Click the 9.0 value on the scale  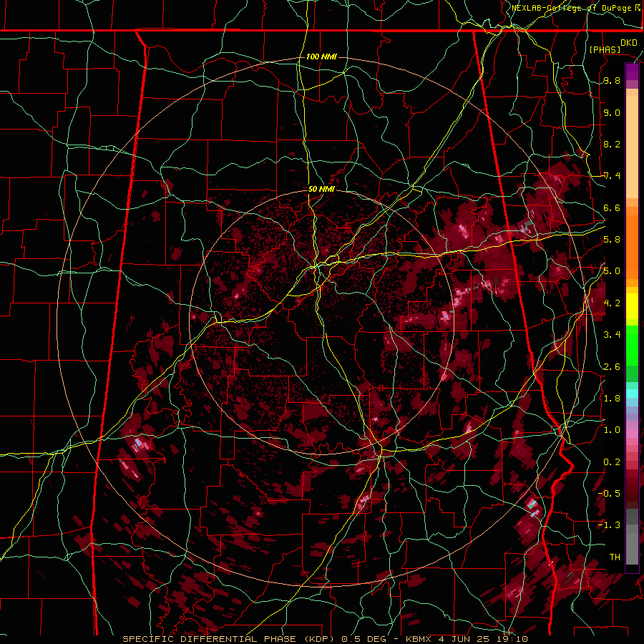click(612, 113)
